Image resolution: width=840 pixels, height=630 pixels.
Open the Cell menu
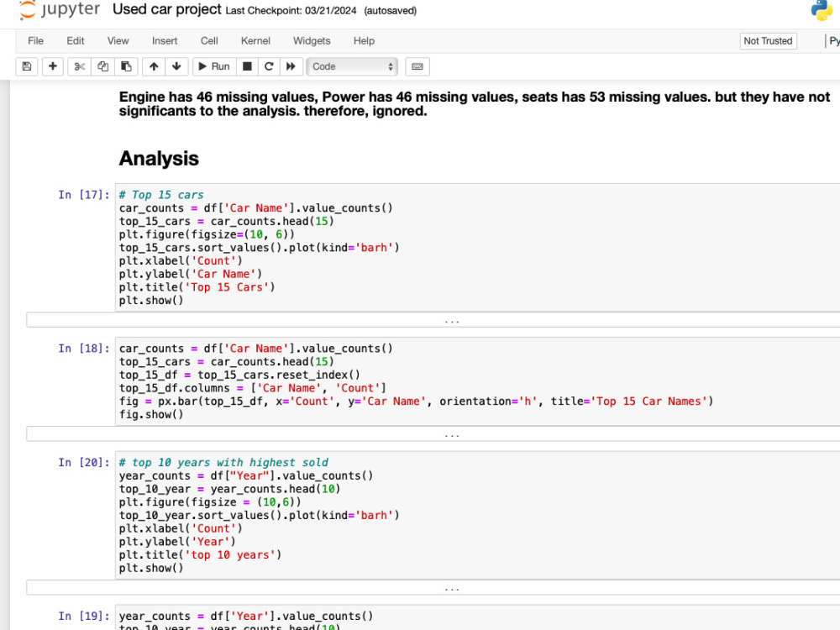coord(209,40)
